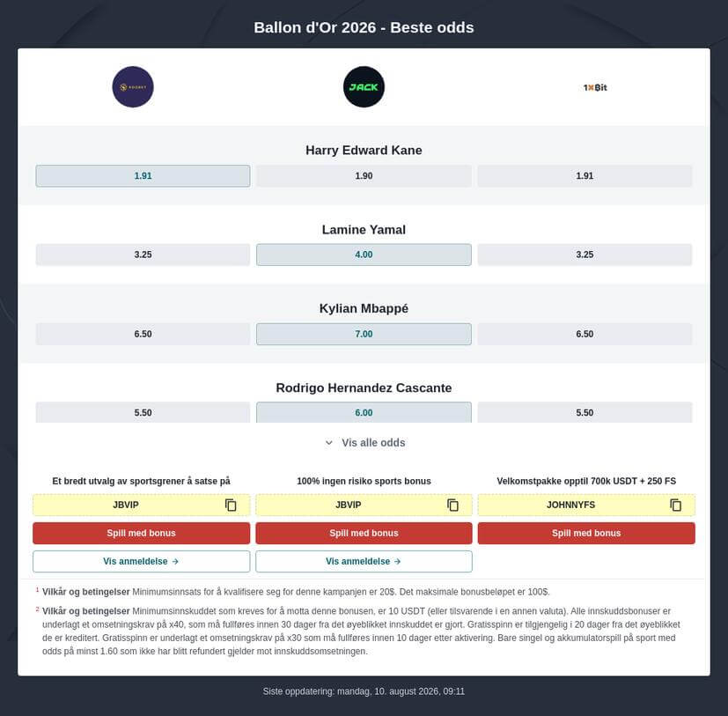Click the 1xBit bookmaker logo
The height and width of the screenshot is (716, 728).
pos(595,87)
